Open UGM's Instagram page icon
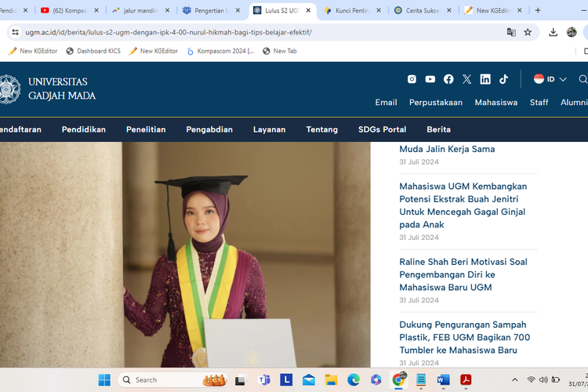Image resolution: width=588 pixels, height=392 pixels. coord(412,79)
